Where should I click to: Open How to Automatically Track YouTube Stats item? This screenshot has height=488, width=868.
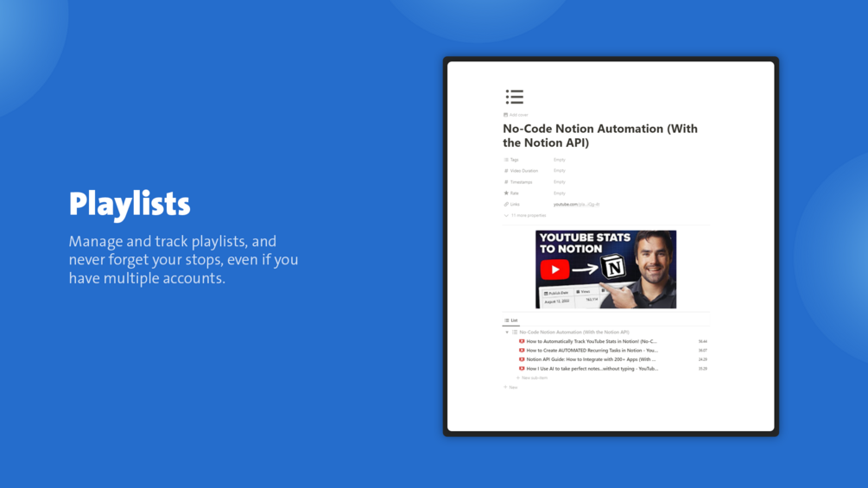[592, 341]
